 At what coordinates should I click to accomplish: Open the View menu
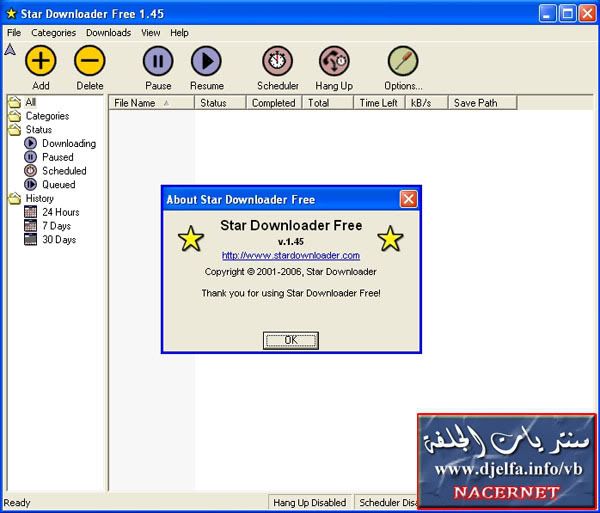pyautogui.click(x=151, y=33)
